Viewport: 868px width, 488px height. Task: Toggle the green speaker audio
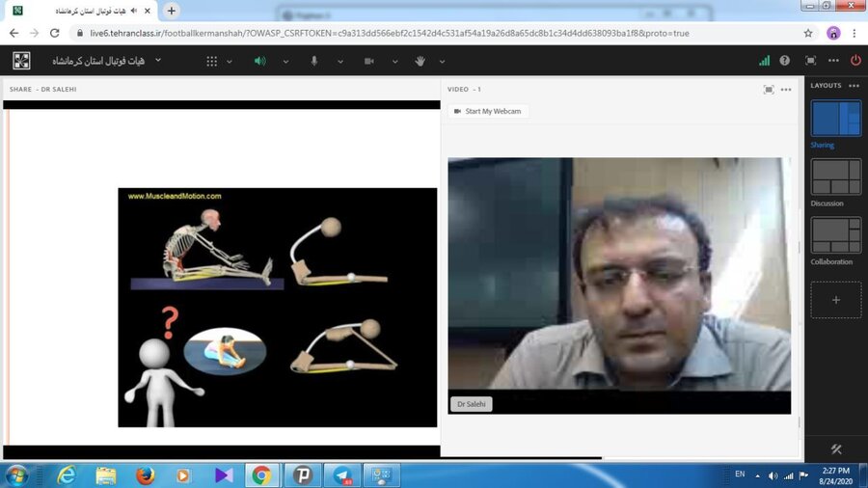259,61
